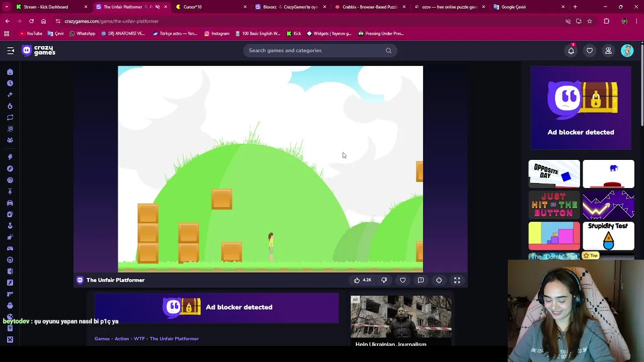Open user profile avatar
This screenshot has height=362, width=644.
point(627,50)
